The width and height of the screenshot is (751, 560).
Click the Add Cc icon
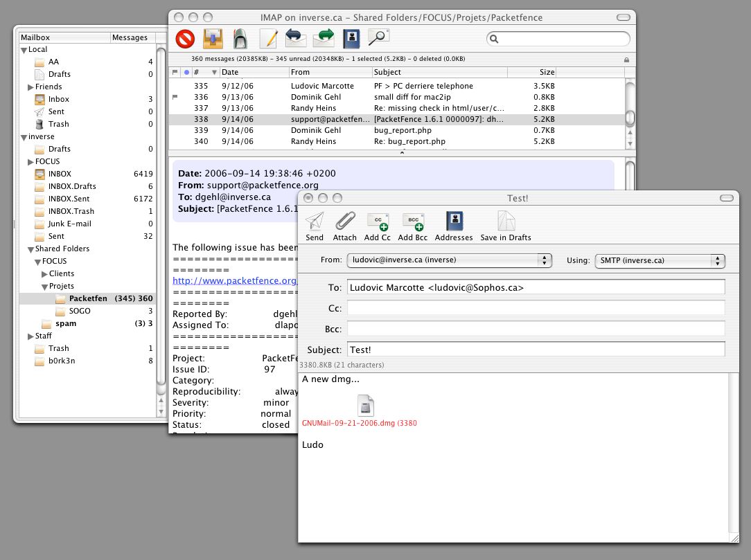pos(378,222)
